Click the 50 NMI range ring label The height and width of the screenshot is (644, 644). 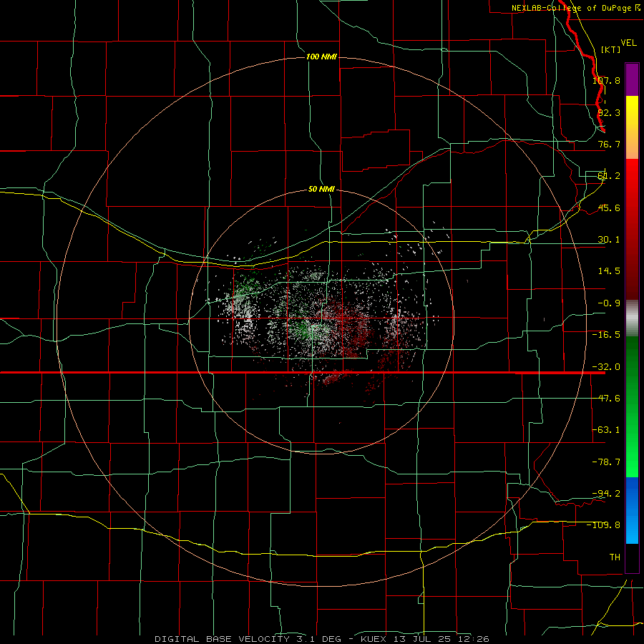coord(321,189)
